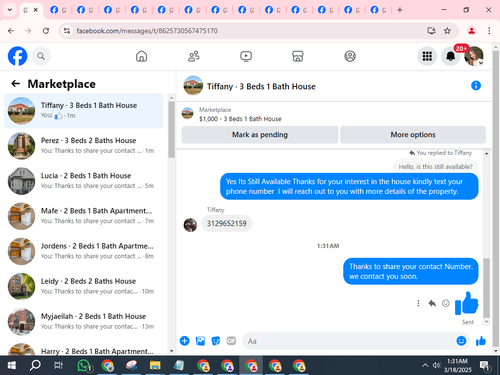Open the Video (Watch) icon
The width and height of the screenshot is (500, 375).
(x=246, y=56)
